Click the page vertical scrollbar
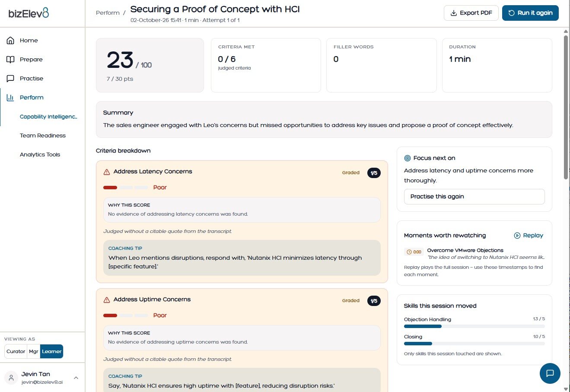 (566, 107)
